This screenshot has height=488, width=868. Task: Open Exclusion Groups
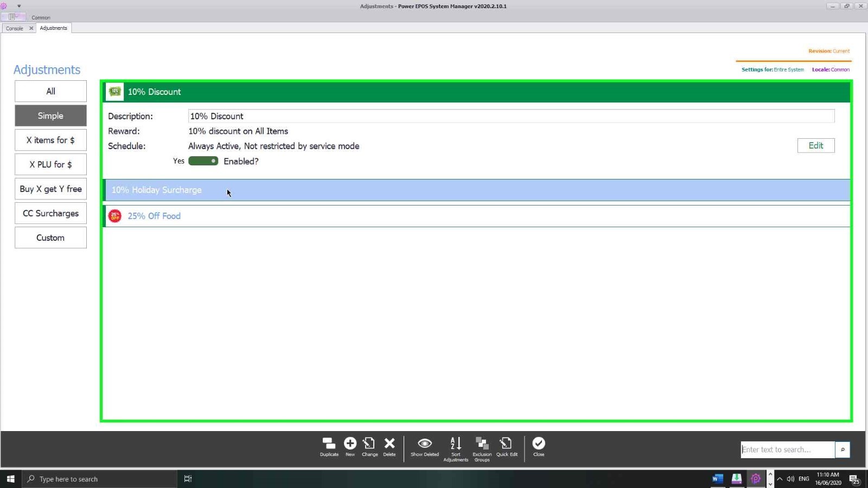482,450
